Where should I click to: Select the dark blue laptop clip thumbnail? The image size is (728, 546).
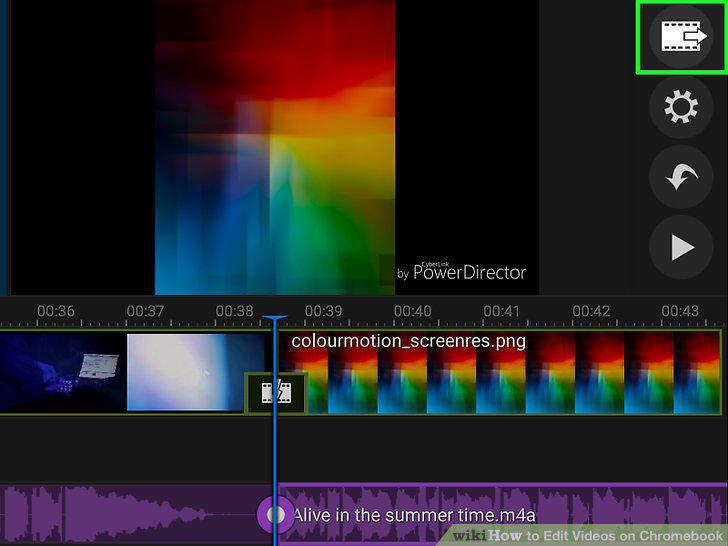pos(63,372)
